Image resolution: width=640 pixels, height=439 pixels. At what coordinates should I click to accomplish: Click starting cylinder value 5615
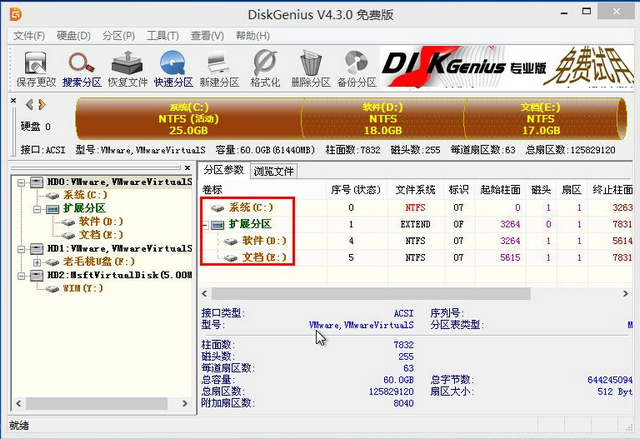pos(510,258)
